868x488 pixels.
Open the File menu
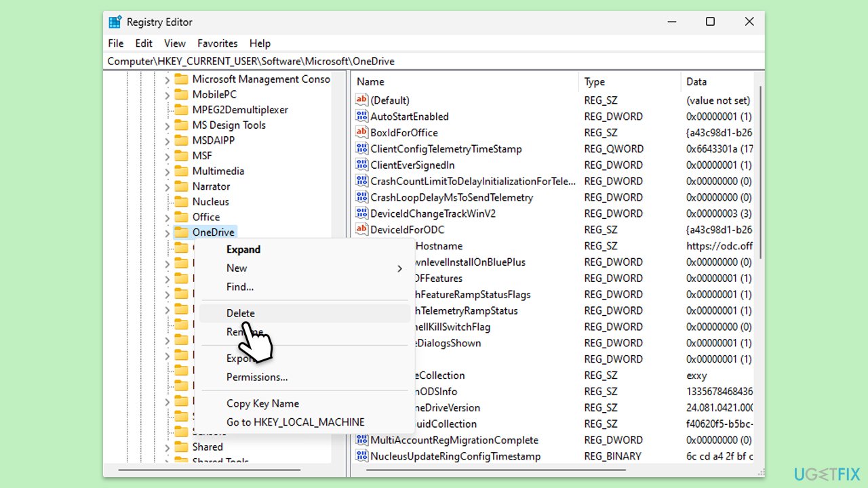click(x=116, y=43)
